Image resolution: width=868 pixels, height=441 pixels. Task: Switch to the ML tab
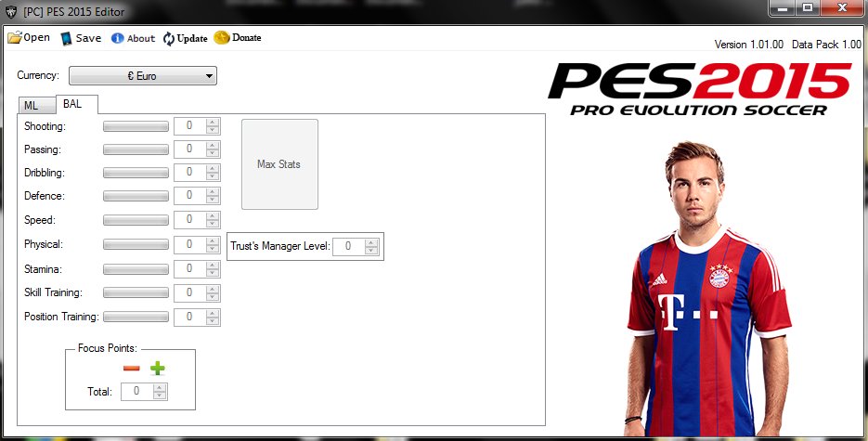(32, 105)
